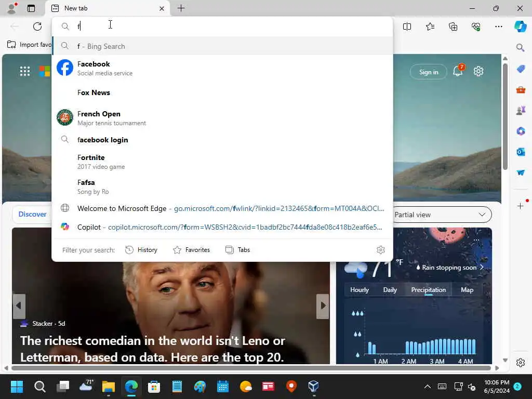Screen dimensions: 532x399
Task: Open Copilot history suggestion
Action: [222, 227]
